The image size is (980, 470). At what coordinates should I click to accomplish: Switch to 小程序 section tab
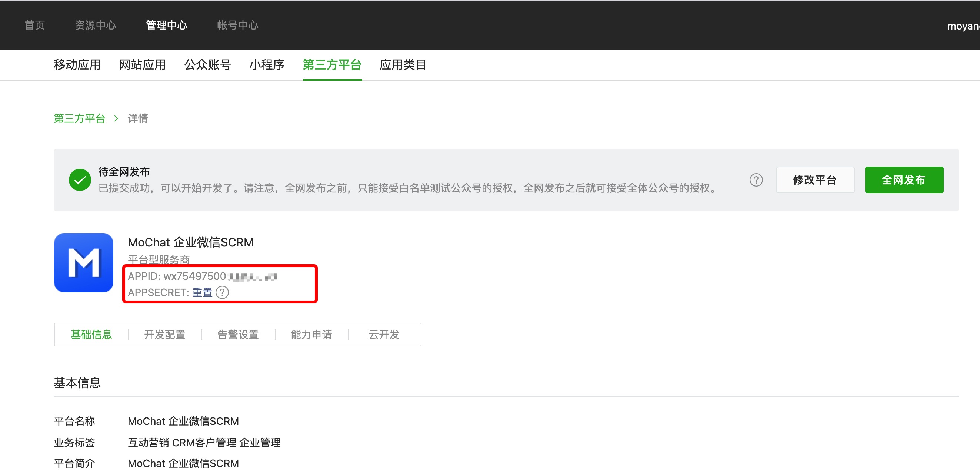tap(267, 65)
